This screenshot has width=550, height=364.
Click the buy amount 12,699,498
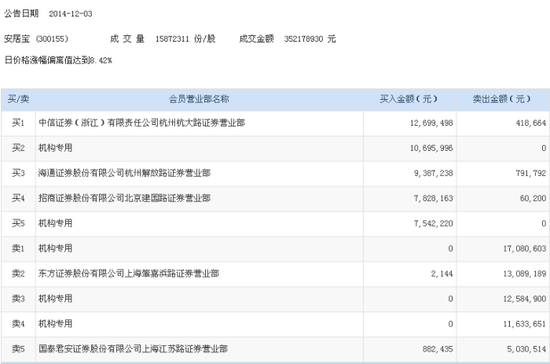(431, 123)
